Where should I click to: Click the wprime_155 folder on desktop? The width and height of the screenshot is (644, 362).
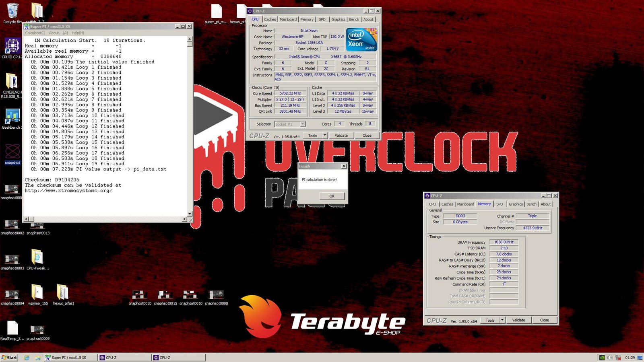click(x=37, y=292)
